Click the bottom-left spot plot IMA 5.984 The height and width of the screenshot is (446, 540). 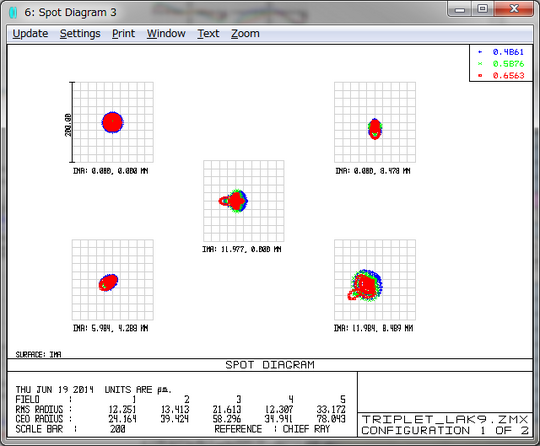113,280
